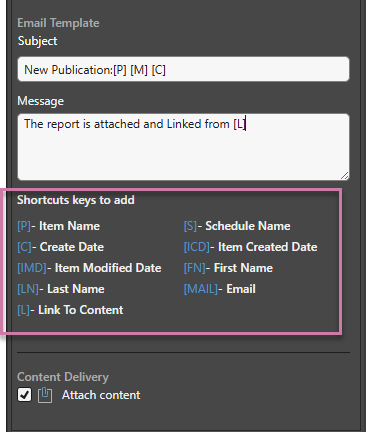The height and width of the screenshot is (432, 366).
Task: Insert the [L] Link To Content shortcut
Action: pyautogui.click(x=70, y=310)
